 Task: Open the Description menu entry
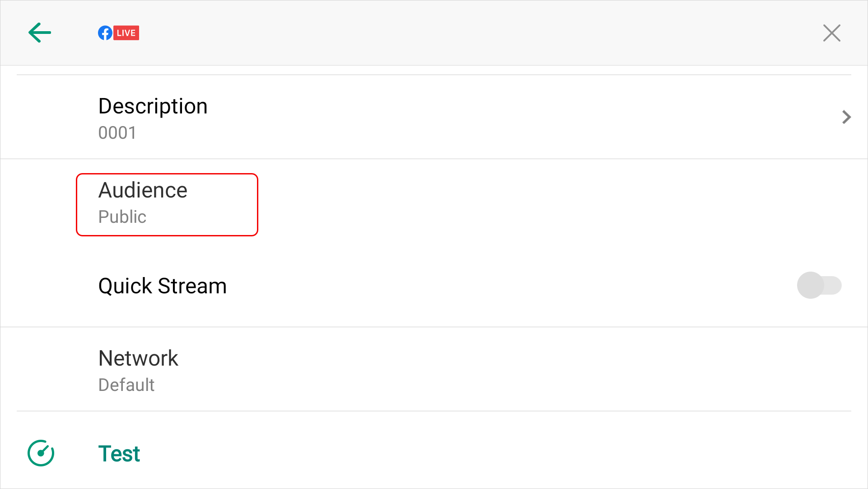coord(153,106)
